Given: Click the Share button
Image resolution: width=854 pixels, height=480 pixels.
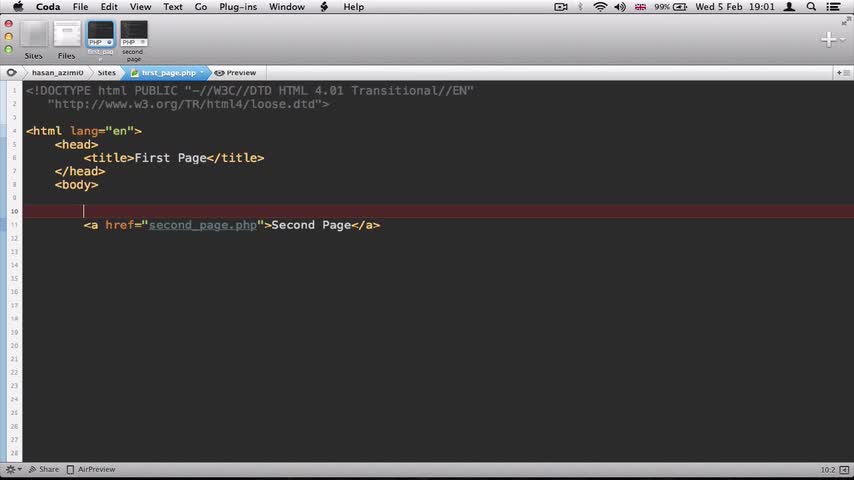Looking at the screenshot, I should [44, 469].
